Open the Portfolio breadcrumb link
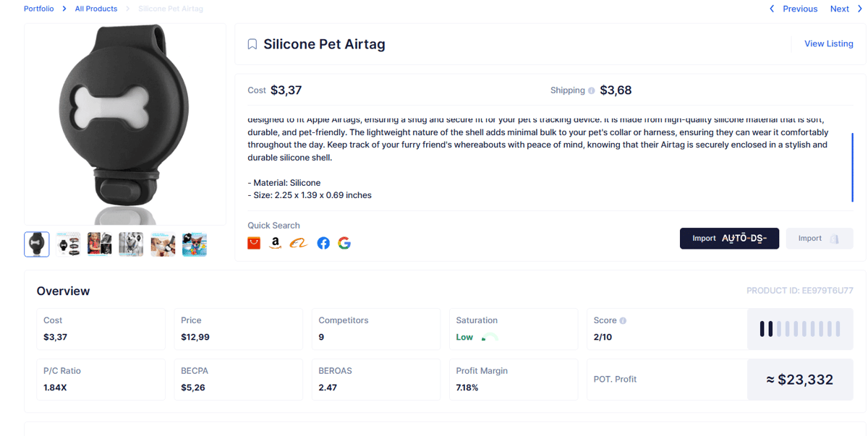The height and width of the screenshot is (436, 868). click(38, 9)
